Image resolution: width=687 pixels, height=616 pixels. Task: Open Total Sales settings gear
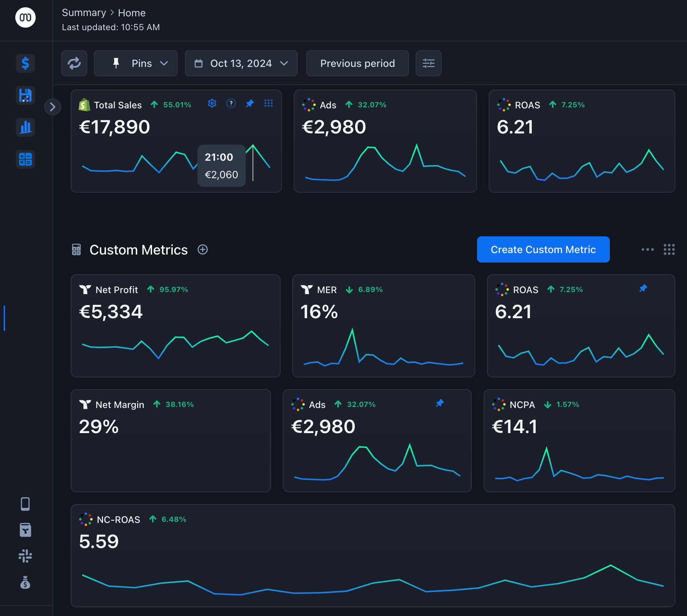point(212,104)
